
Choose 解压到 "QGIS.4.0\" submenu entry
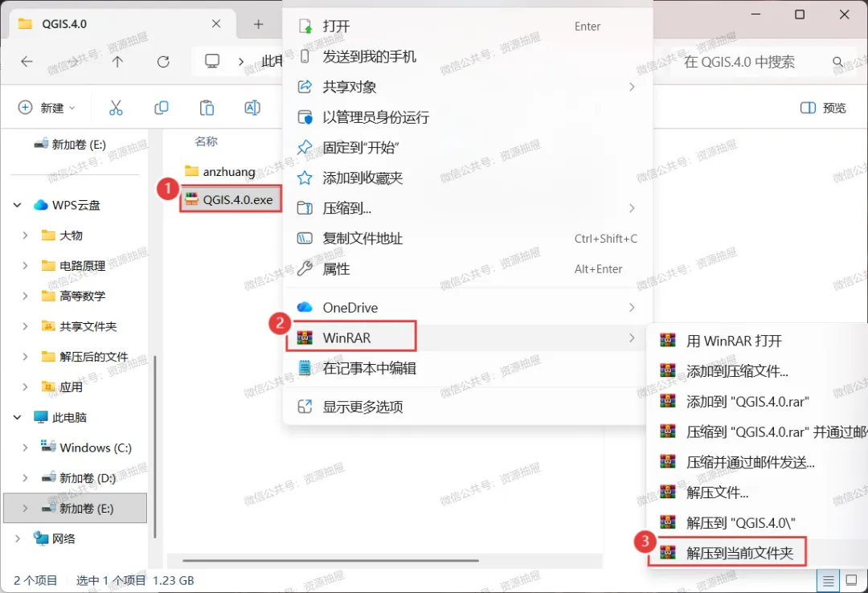tap(757, 522)
